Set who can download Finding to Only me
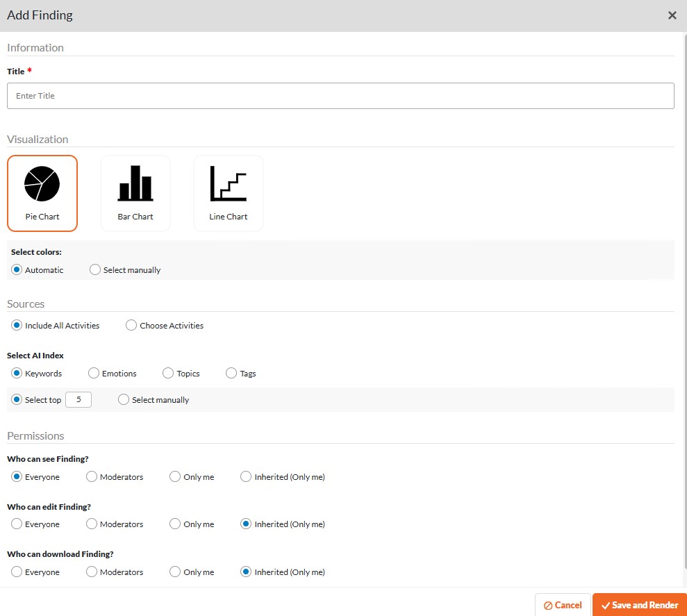Screen dimensions: 687x616 [x=175, y=572]
